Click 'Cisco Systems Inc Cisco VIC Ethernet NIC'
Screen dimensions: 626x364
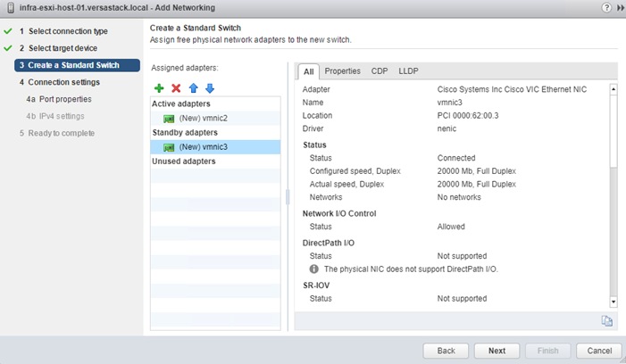pos(512,89)
